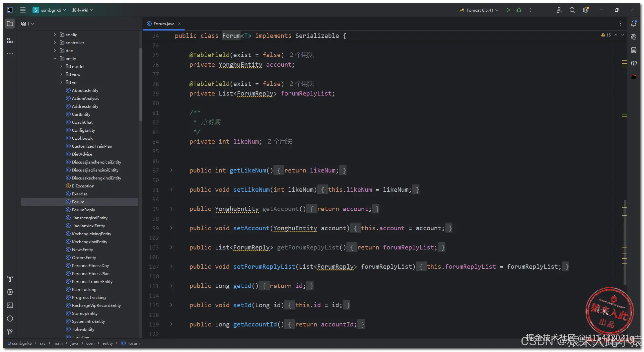Expand the model folder

(61, 66)
